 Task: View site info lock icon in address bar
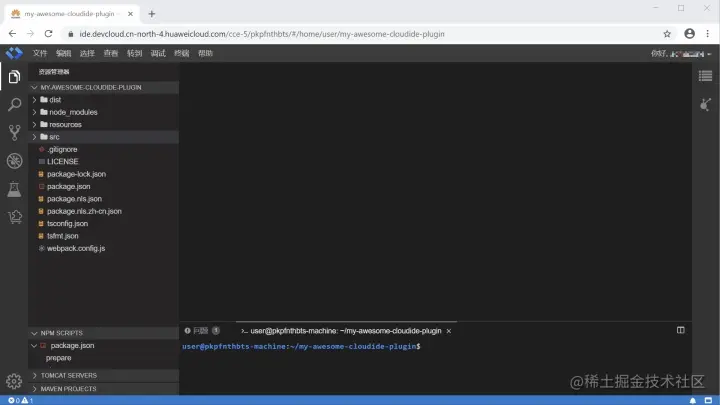(70, 34)
